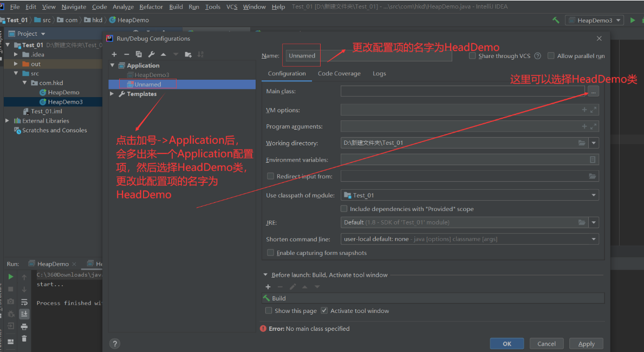Insert macro into VM options with plus
Viewport: 644px width, 352px height.
coord(584,110)
